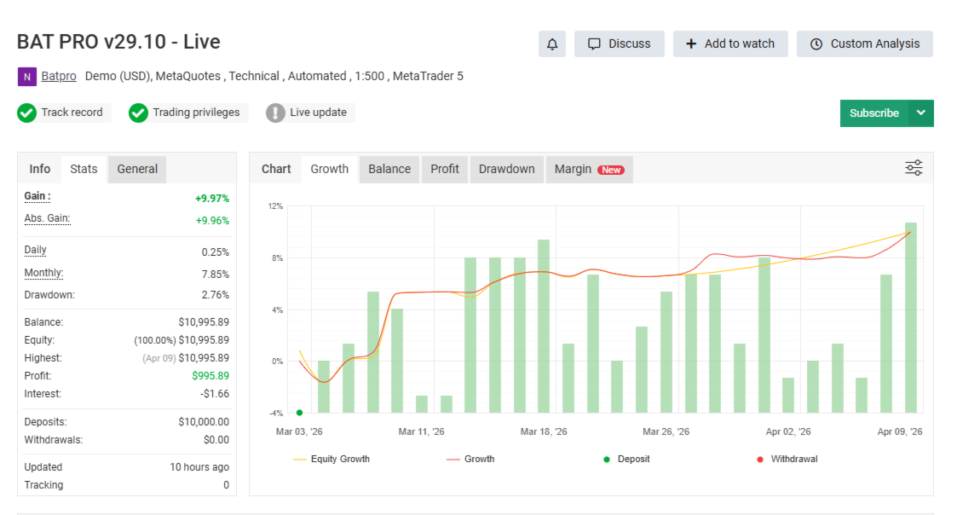Switch to the Drawdown chart tab
980x515 pixels.
[506, 169]
